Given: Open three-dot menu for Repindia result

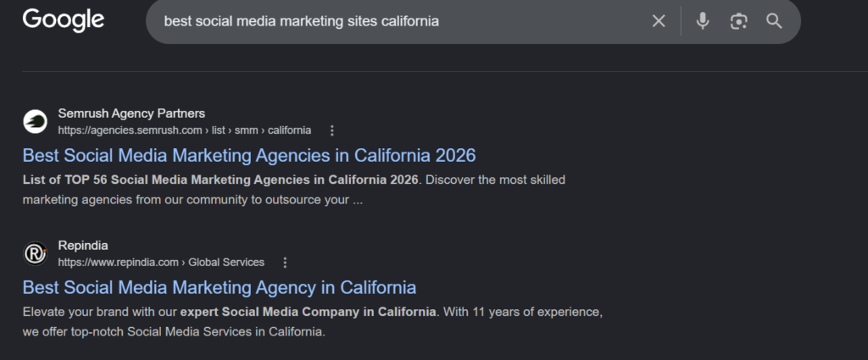Looking at the screenshot, I should point(285,263).
